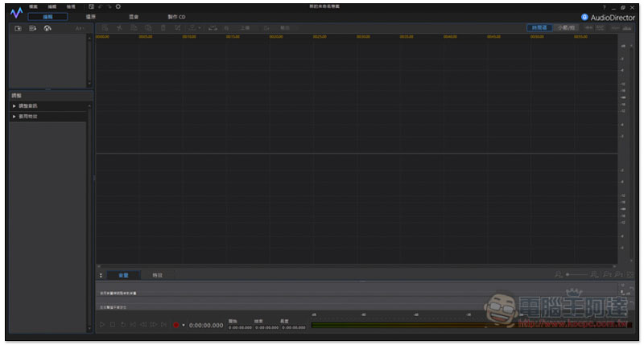The height and width of the screenshot is (345, 644).
Task: Click the AudioDirector logo icon
Action: 584,17
